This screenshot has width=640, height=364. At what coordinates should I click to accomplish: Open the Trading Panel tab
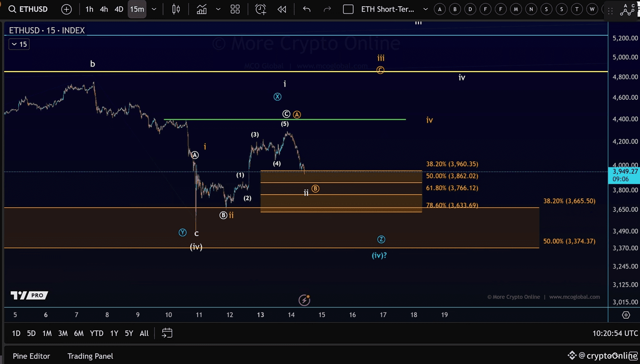[x=90, y=356]
